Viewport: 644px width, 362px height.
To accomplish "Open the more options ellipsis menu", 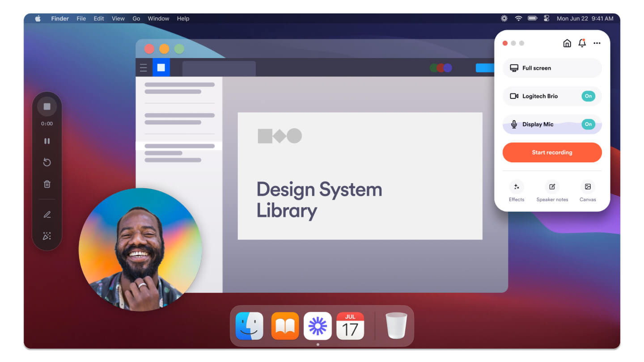I will pyautogui.click(x=597, y=43).
